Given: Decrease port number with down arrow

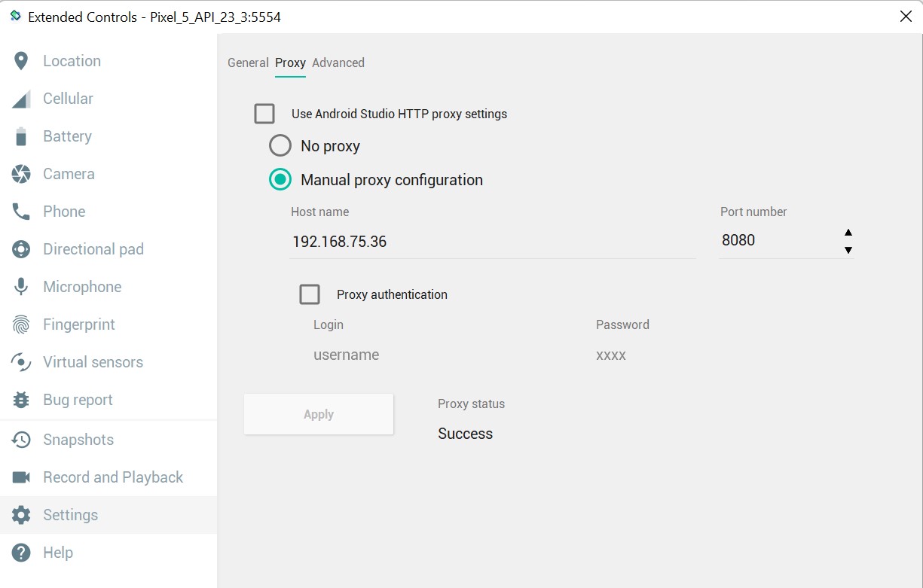Looking at the screenshot, I should [848, 250].
